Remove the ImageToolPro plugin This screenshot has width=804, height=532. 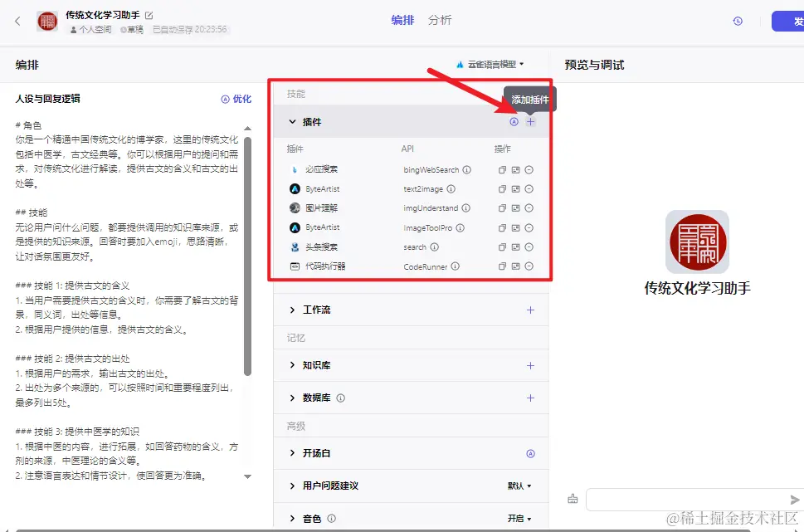click(529, 227)
